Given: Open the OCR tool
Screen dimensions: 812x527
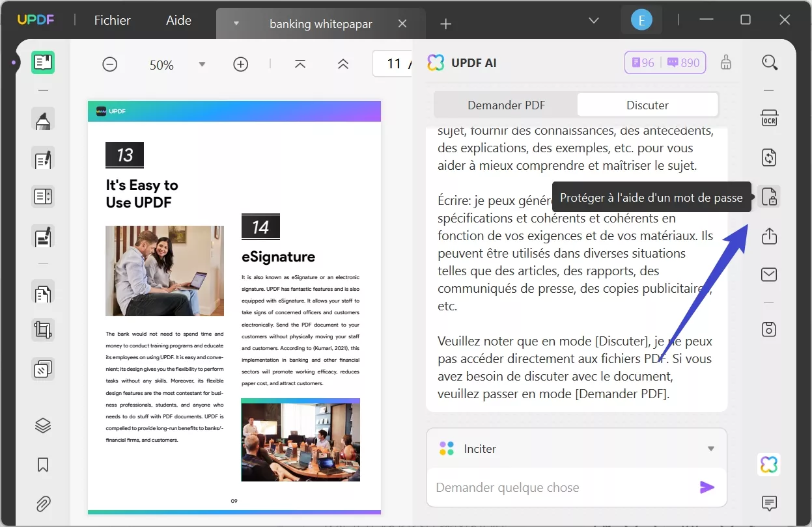Looking at the screenshot, I should coord(769,118).
